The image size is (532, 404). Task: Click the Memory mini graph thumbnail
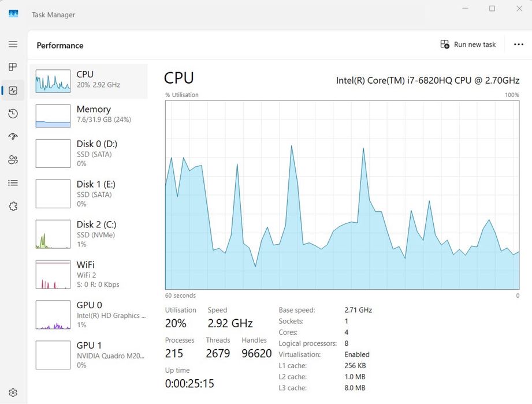pos(53,116)
